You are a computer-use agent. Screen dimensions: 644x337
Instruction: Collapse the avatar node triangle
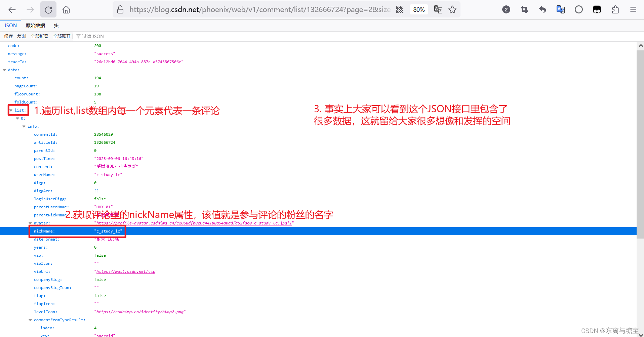pos(30,223)
